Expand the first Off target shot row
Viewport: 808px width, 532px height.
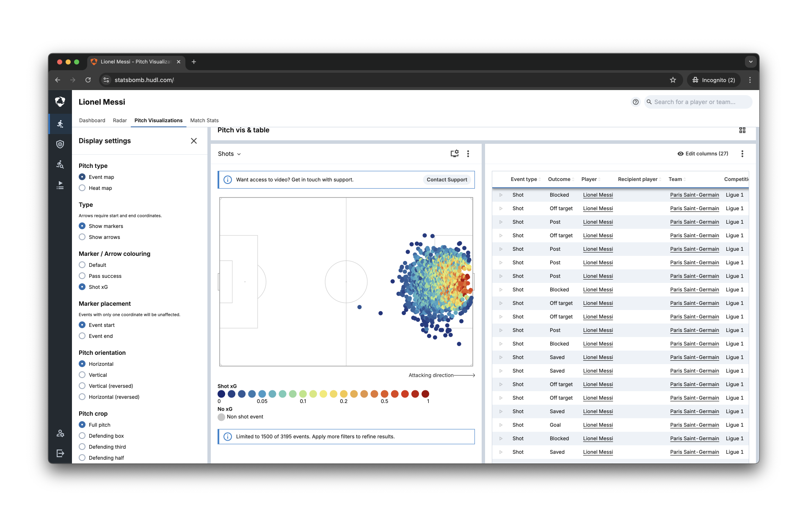[x=501, y=208]
